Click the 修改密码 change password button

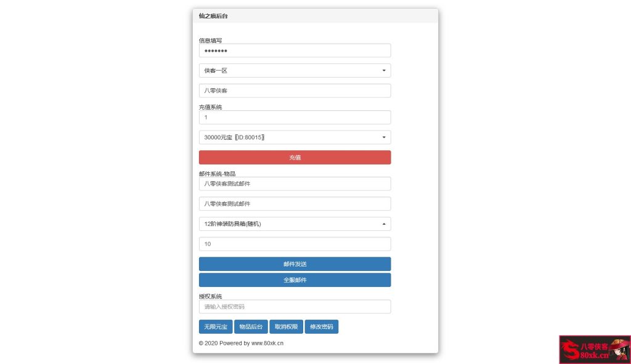point(321,326)
